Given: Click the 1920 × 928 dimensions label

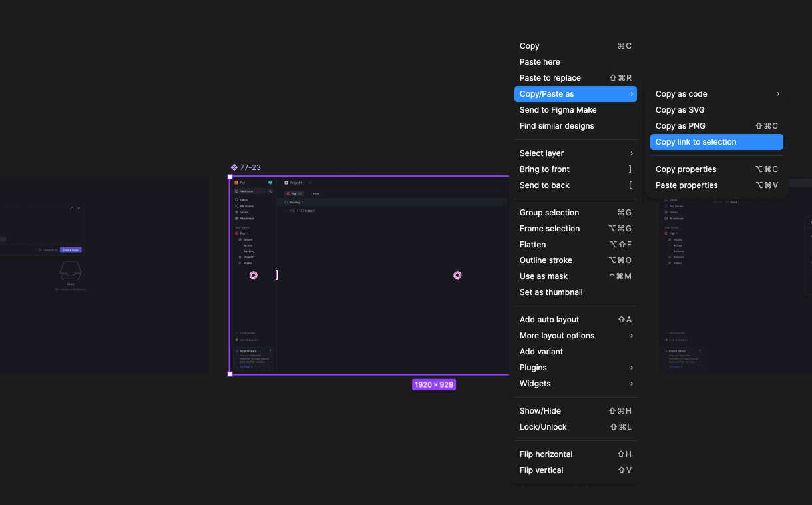Looking at the screenshot, I should click(x=434, y=384).
